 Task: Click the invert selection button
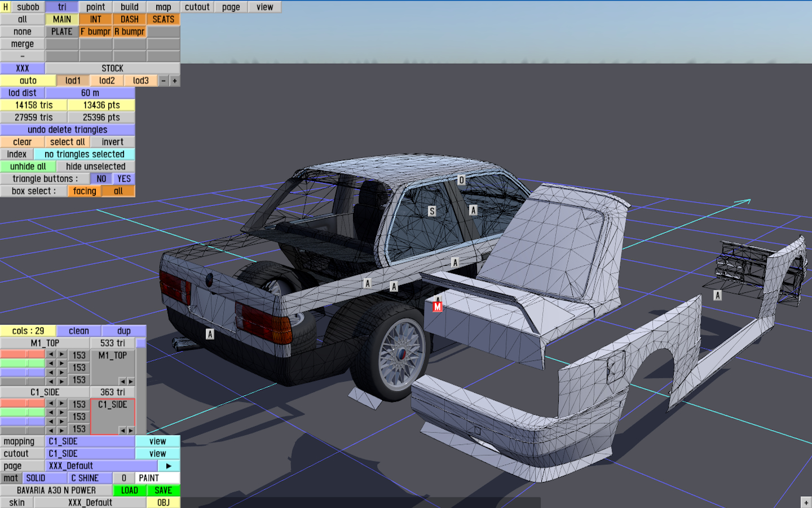pyautogui.click(x=113, y=142)
